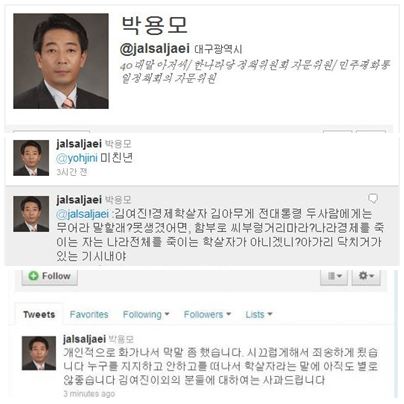Open the Favorites tab
Viewport: 404px width, 404px height.
(89, 314)
